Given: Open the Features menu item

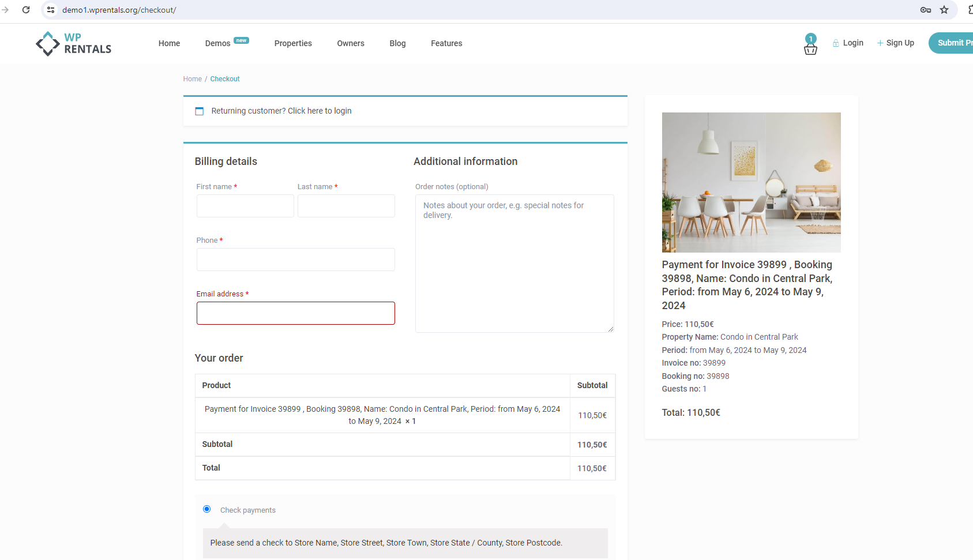Looking at the screenshot, I should click(x=446, y=43).
